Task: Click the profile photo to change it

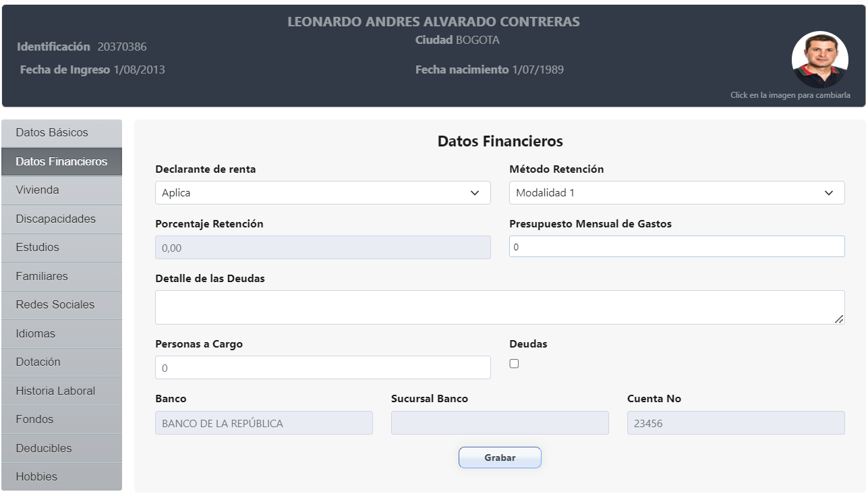Action: (820, 59)
